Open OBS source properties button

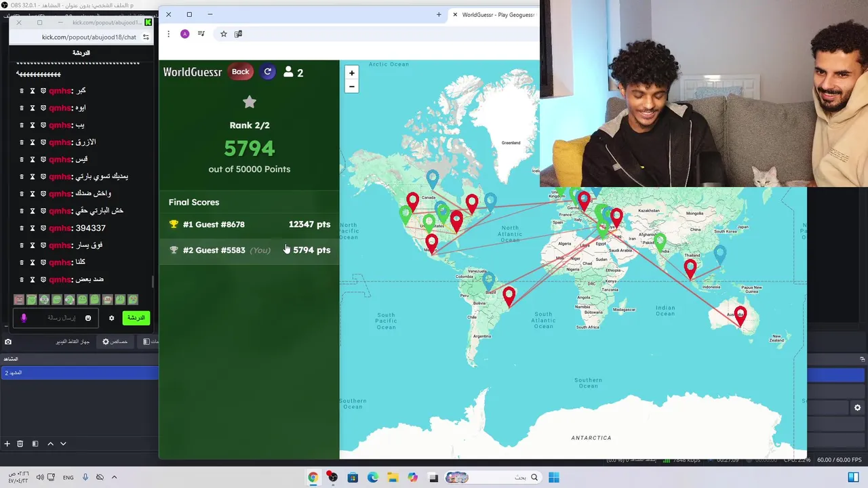pyautogui.click(x=115, y=342)
